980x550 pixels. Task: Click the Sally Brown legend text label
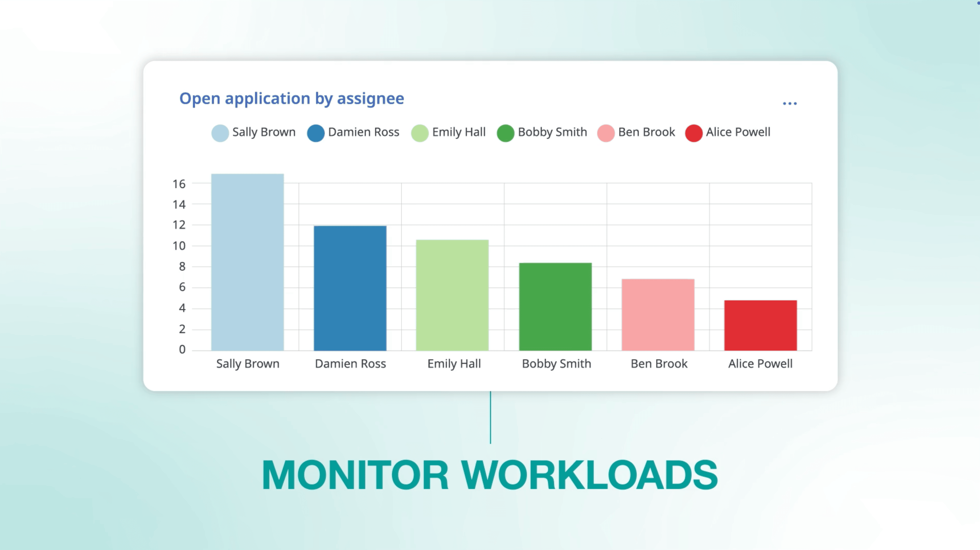pyautogui.click(x=264, y=132)
